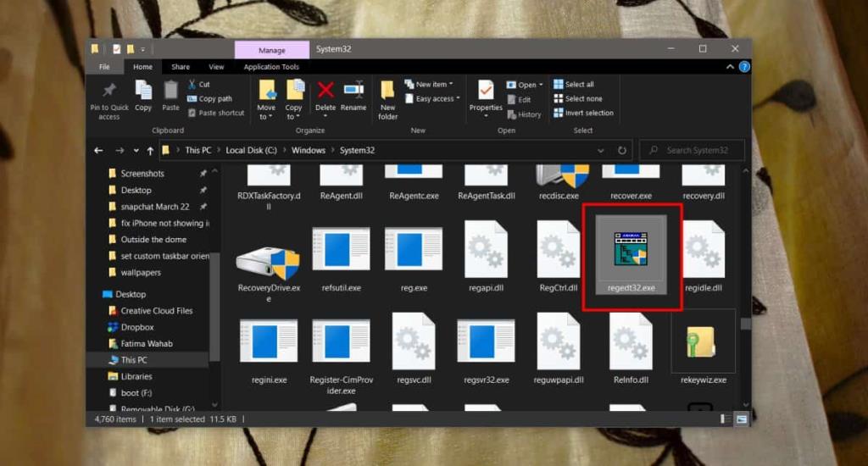Select Fatima Wahab in navigation pane
868x466 pixels.
pos(147,344)
